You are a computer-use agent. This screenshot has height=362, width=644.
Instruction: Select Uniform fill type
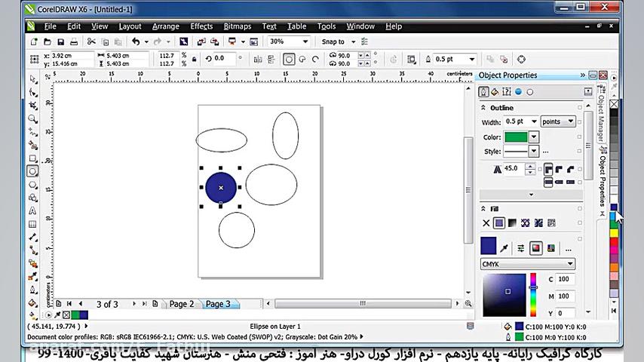pos(499,223)
